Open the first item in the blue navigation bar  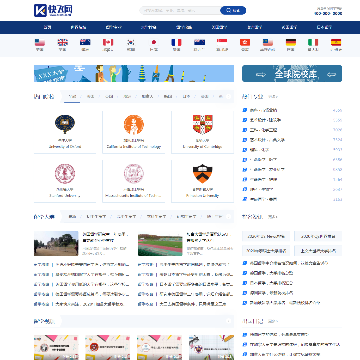point(48,27)
